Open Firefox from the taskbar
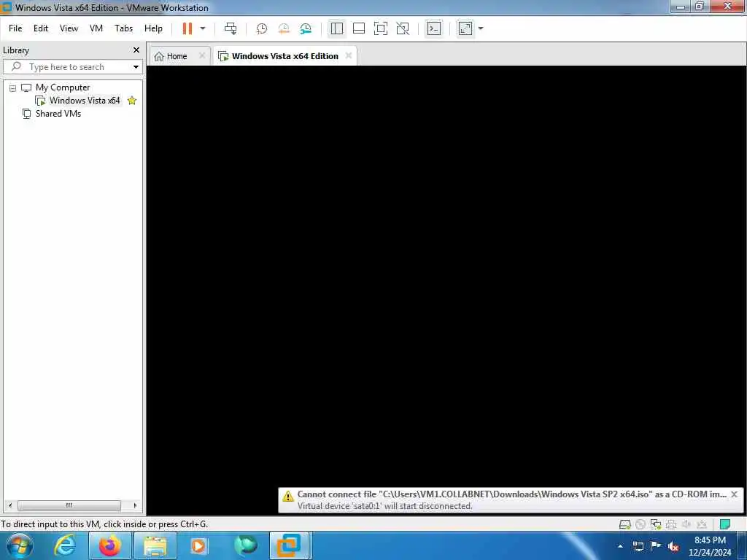747x560 pixels. click(109, 545)
